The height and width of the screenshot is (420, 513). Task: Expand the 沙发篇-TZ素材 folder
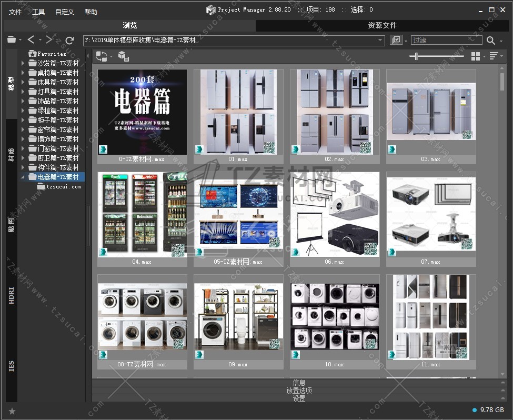[x=23, y=63]
